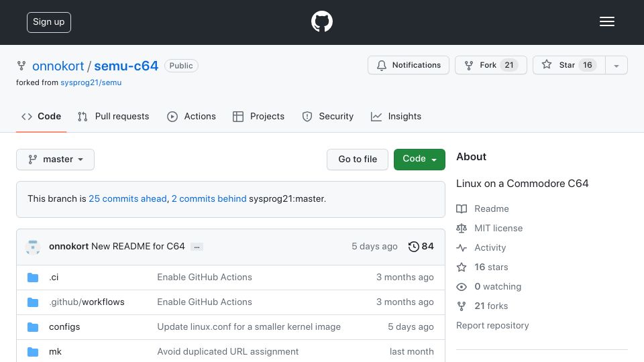Open the configs folder

coord(64,326)
